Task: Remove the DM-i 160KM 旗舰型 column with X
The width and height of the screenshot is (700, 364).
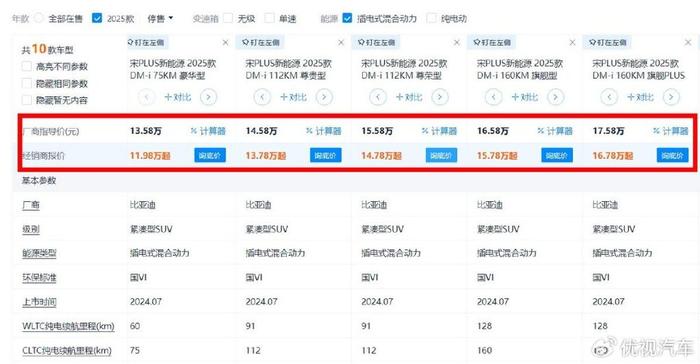Action: (x=572, y=42)
